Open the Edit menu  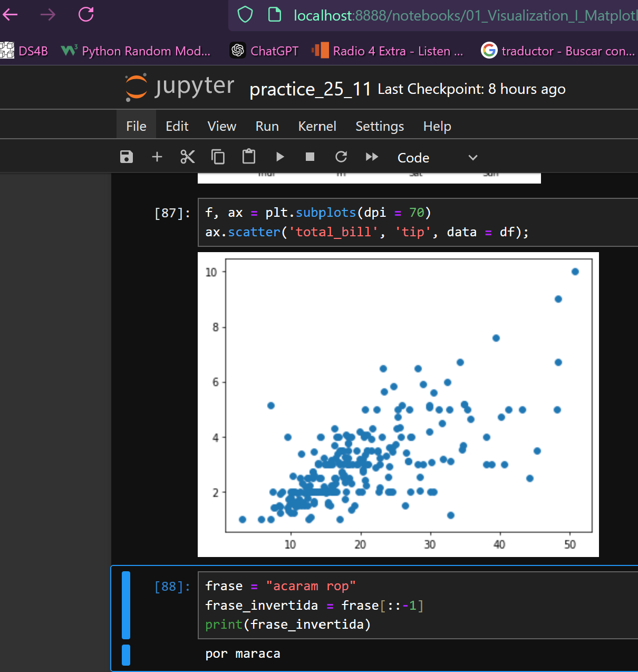[x=177, y=126]
